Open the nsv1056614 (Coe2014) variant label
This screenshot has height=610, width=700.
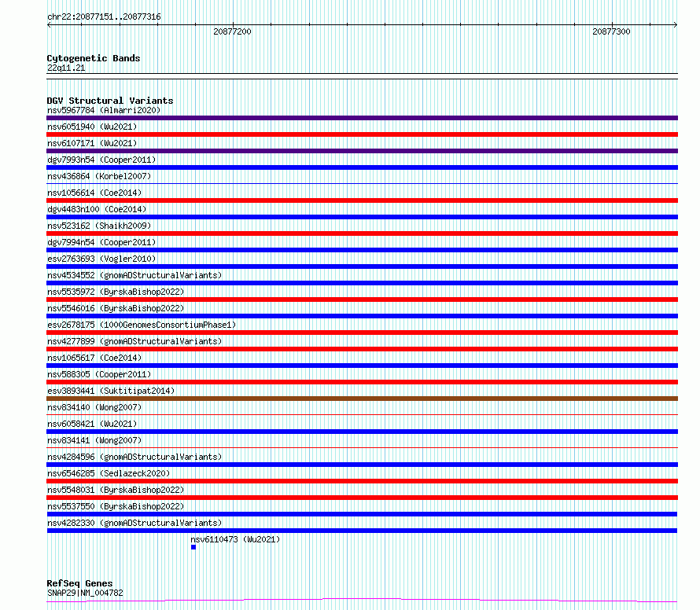click(x=94, y=193)
